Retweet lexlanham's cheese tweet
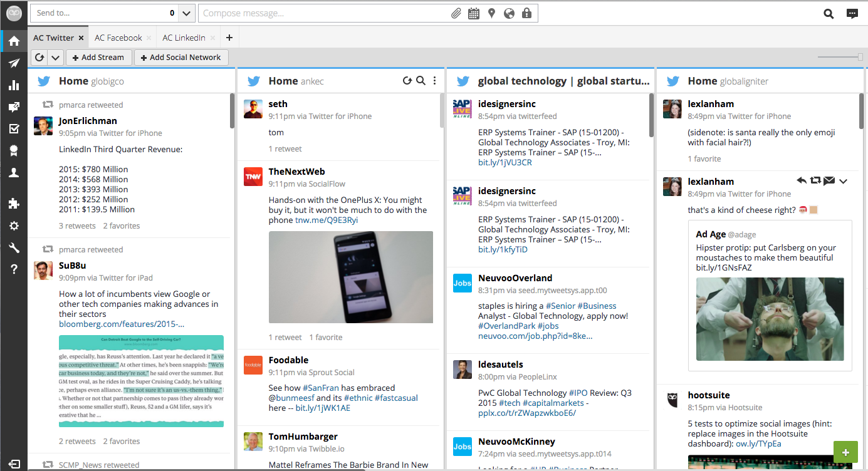Viewport: 868px width, 471px height. (815, 181)
